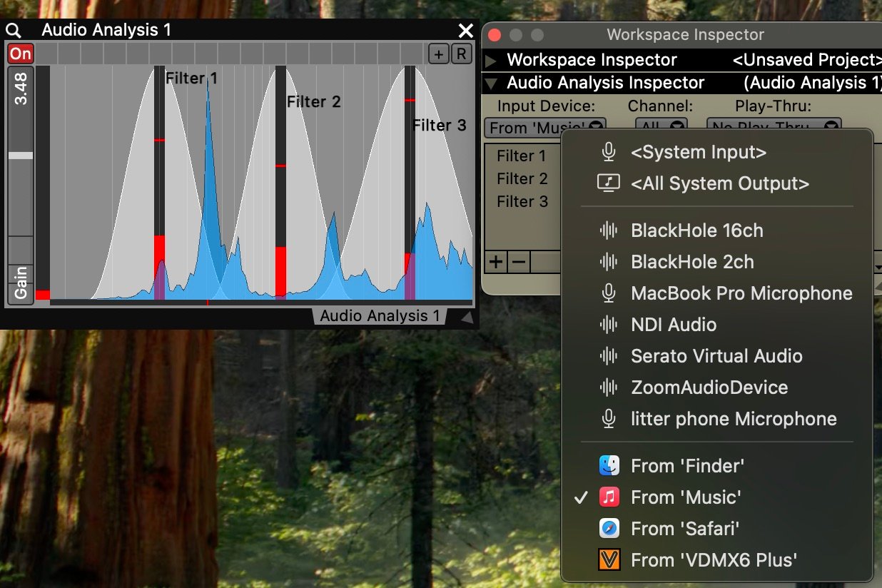
Task: Choose System Input microphone option
Action: 698,152
